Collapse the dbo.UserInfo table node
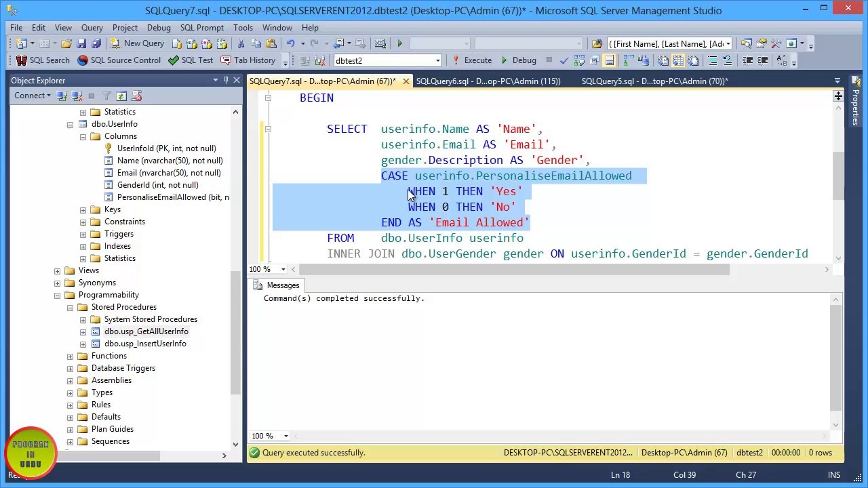Viewport: 868px width, 488px height. click(70, 124)
